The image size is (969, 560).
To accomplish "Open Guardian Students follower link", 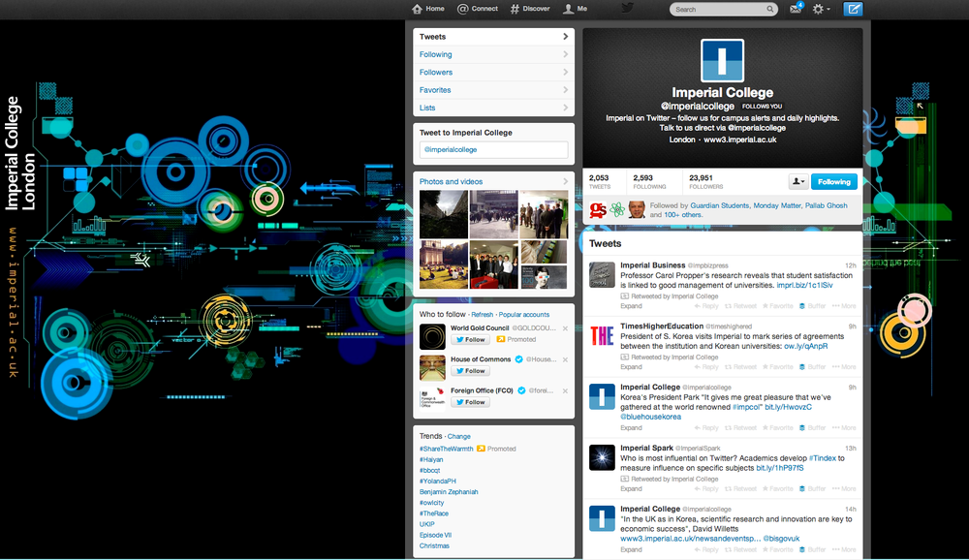I will 719,205.
